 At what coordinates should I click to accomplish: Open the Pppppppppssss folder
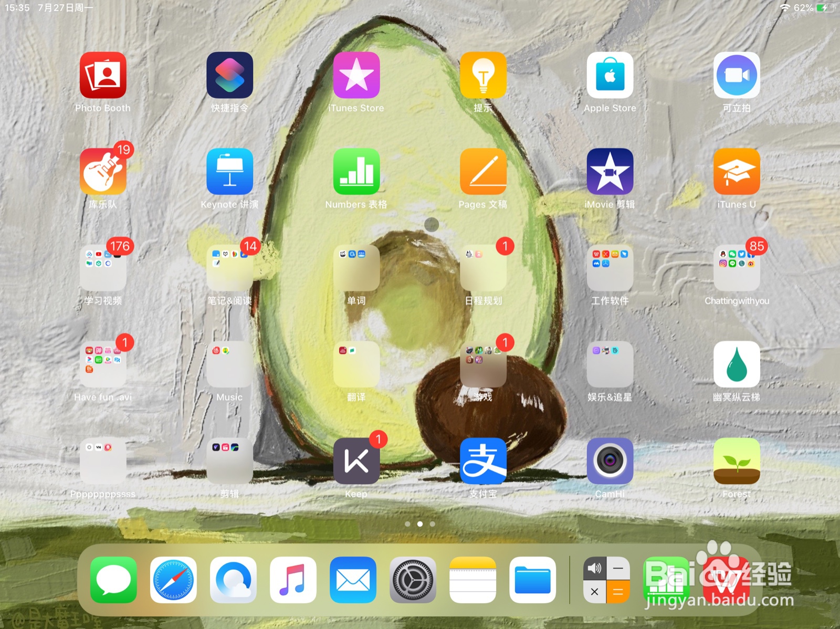coord(103,461)
